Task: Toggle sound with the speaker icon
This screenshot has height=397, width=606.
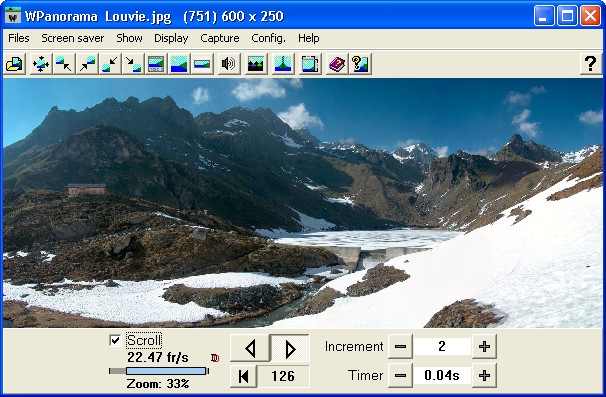Action: click(x=228, y=64)
